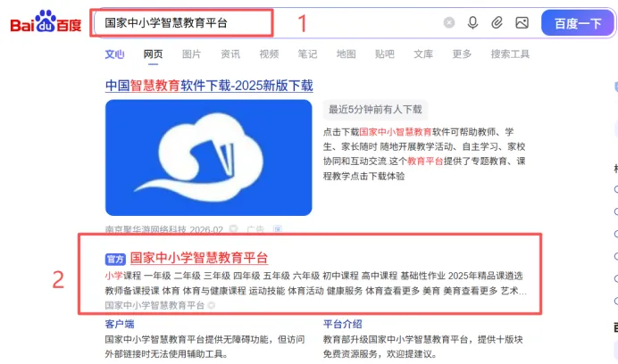This screenshot has width=618, height=364.
Task: Open the 资讯 tab
Action: (x=230, y=54)
